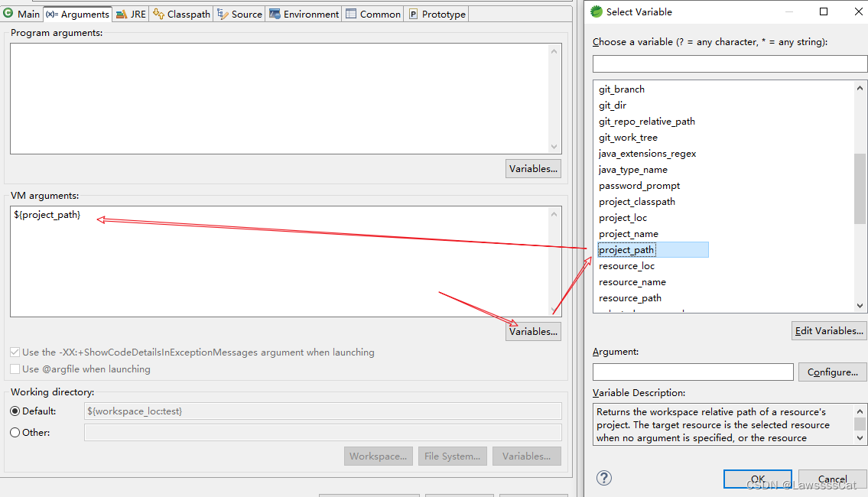Click the Prototype tab's P icon

coord(413,13)
